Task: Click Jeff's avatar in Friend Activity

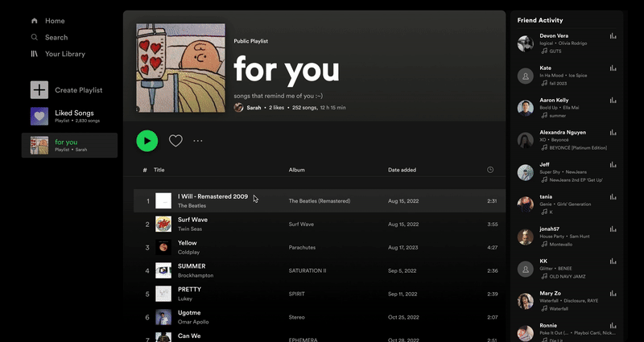Action: [526, 172]
